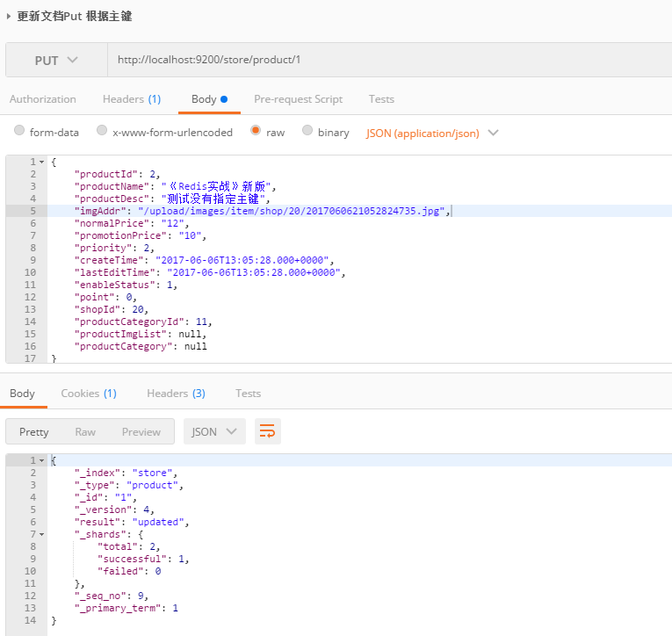
Task: Fold the _shards block at line 7
Action: click(x=42, y=534)
